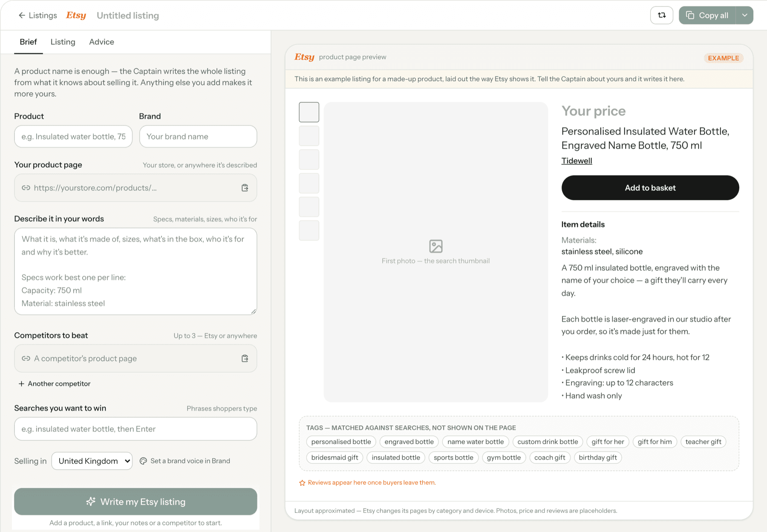Open the Copy all dropdown arrow
This screenshot has height=532, width=767.
pos(744,15)
